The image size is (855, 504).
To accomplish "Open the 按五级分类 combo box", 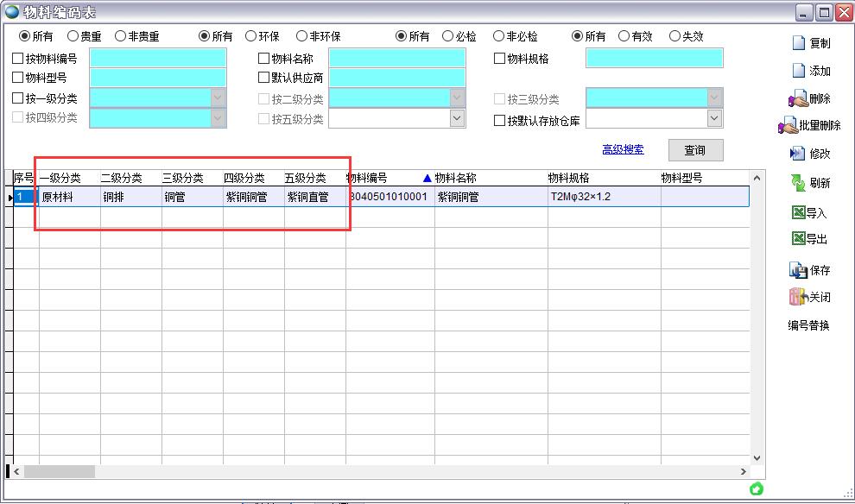I will click(457, 119).
